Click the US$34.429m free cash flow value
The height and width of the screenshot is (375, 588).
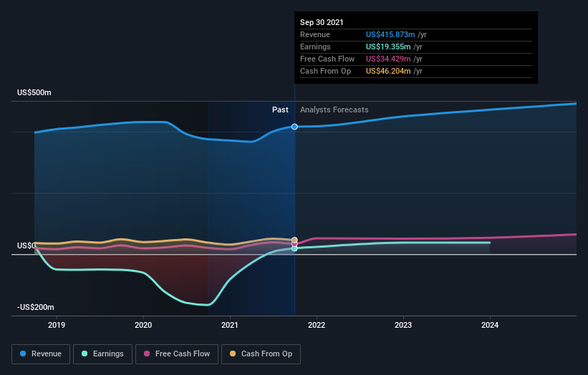click(x=388, y=59)
